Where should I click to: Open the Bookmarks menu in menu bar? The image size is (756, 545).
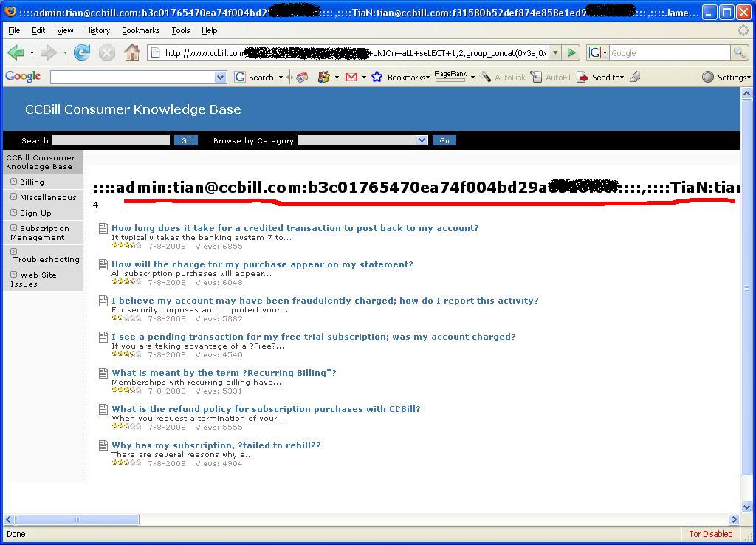click(x=141, y=30)
